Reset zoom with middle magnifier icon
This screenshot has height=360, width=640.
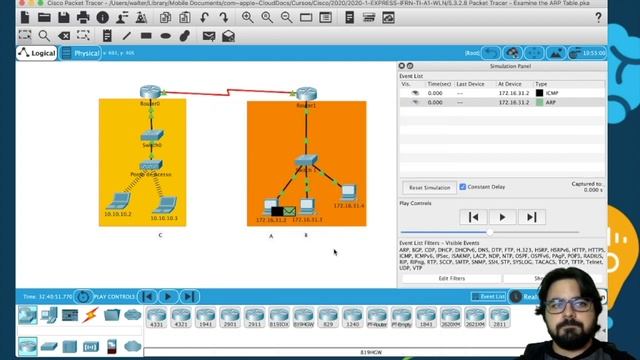[x=267, y=18]
